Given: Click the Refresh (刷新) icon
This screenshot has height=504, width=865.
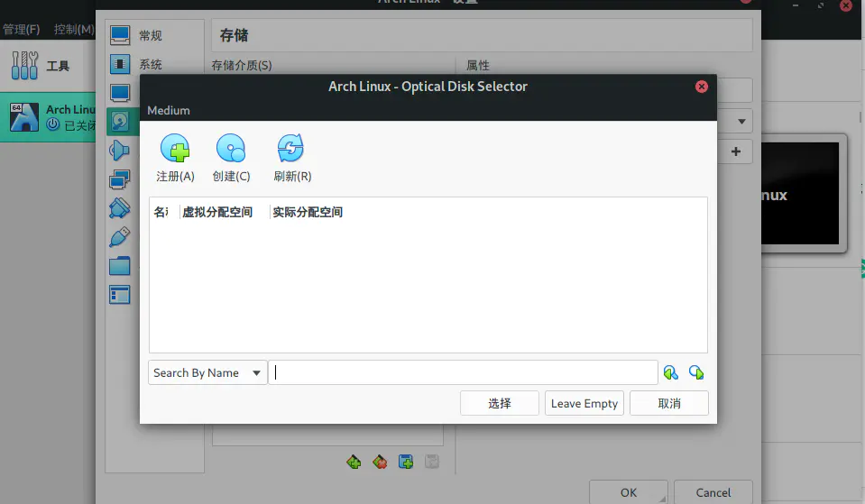Looking at the screenshot, I should click(290, 149).
